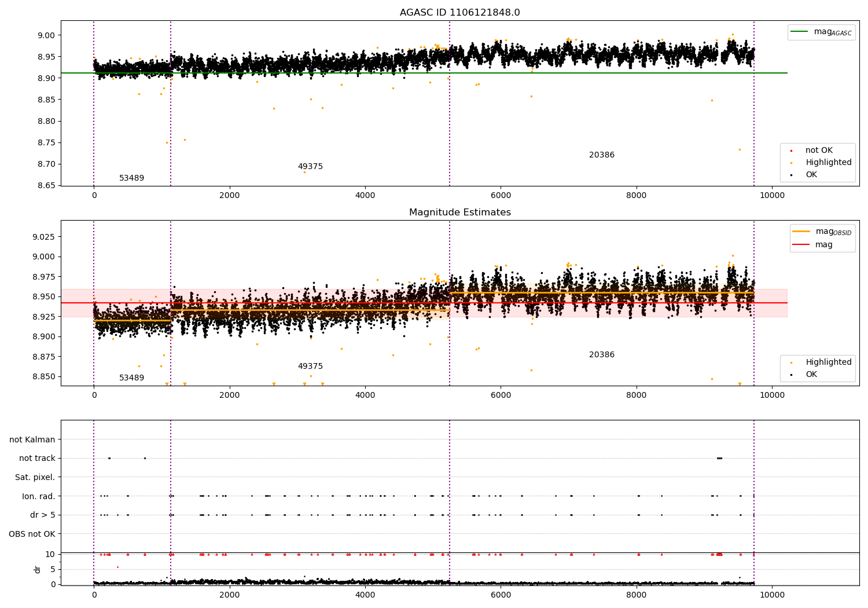
Task: Click the 'dr > 5' row label
Action: pyautogui.click(x=43, y=515)
